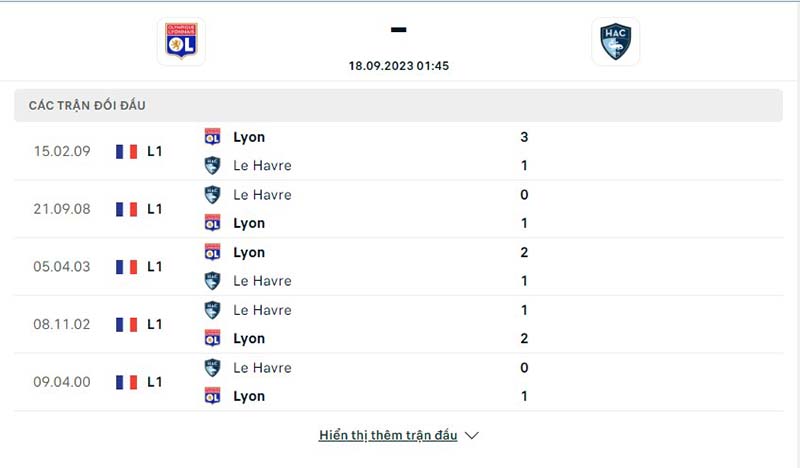The image size is (800, 468).
Task: Click Lyon logo in 09.04.00 match row
Action: 212,396
